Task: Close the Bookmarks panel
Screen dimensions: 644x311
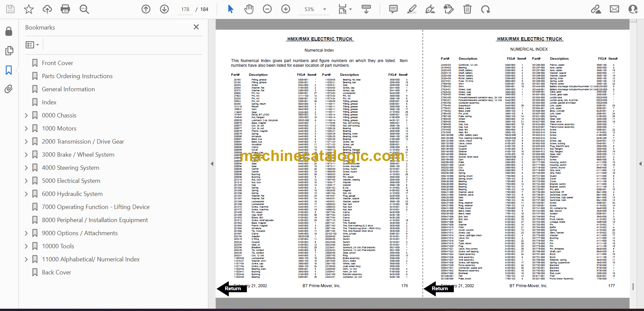Action: (196, 27)
